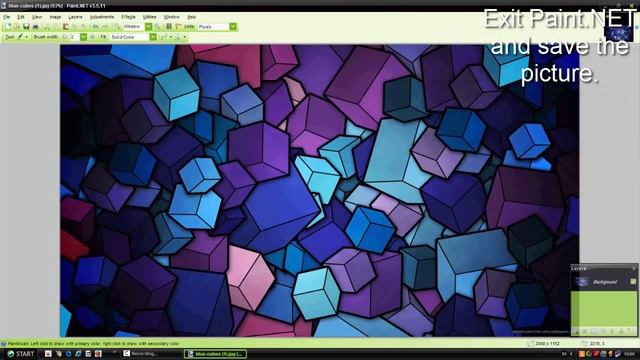Screen dimensions: 640x360
Task: Click Layer Properties icon in Layers panel
Action: click(629, 331)
